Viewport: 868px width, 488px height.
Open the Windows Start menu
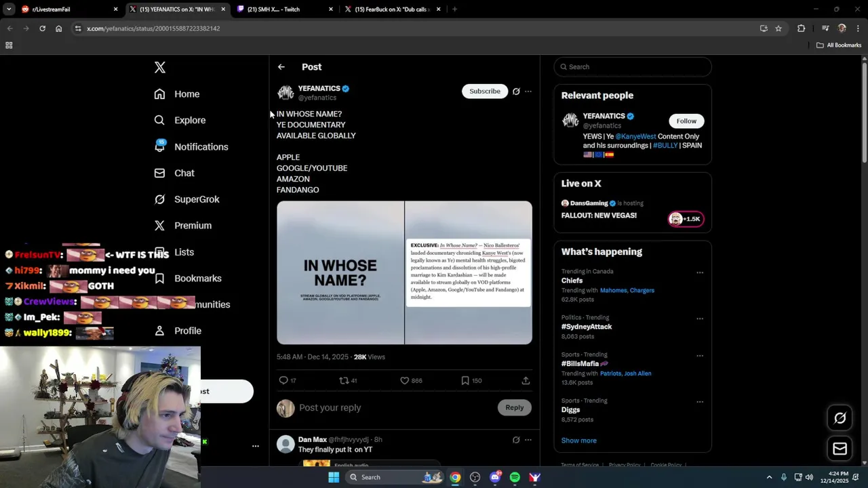(x=334, y=477)
